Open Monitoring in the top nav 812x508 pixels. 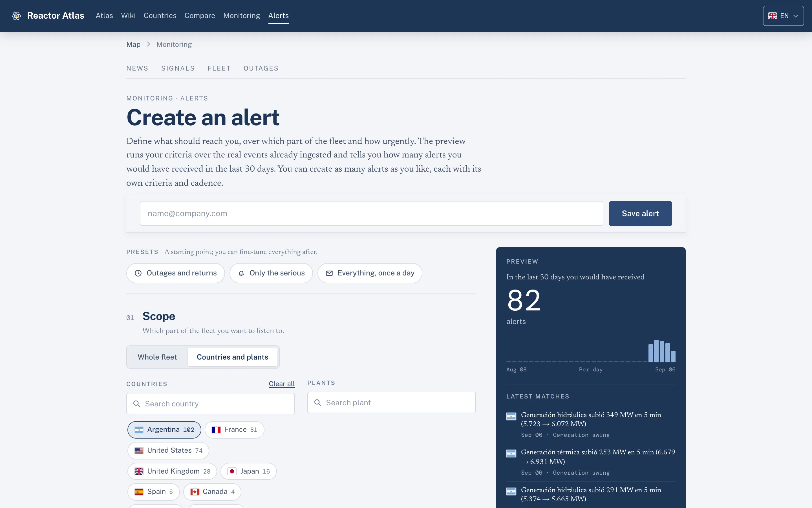pyautogui.click(x=242, y=16)
